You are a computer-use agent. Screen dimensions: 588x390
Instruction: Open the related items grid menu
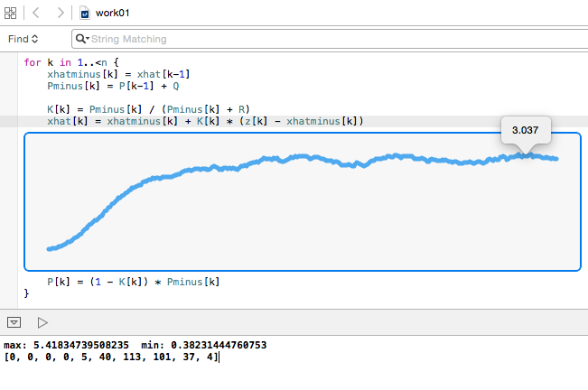point(12,14)
